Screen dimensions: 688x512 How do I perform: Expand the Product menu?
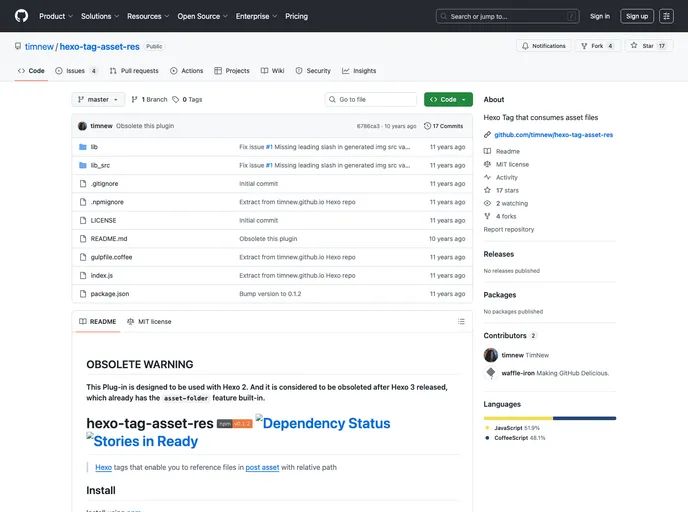56,16
